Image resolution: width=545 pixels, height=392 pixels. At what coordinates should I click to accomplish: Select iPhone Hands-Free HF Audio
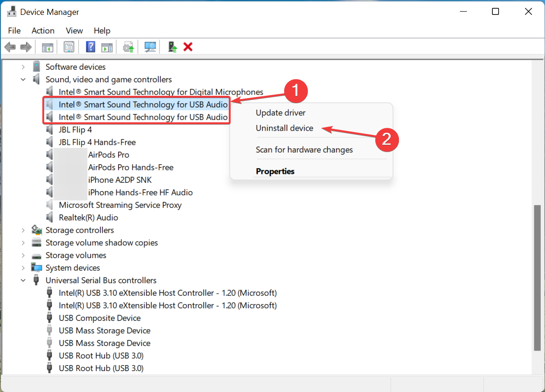click(x=140, y=192)
